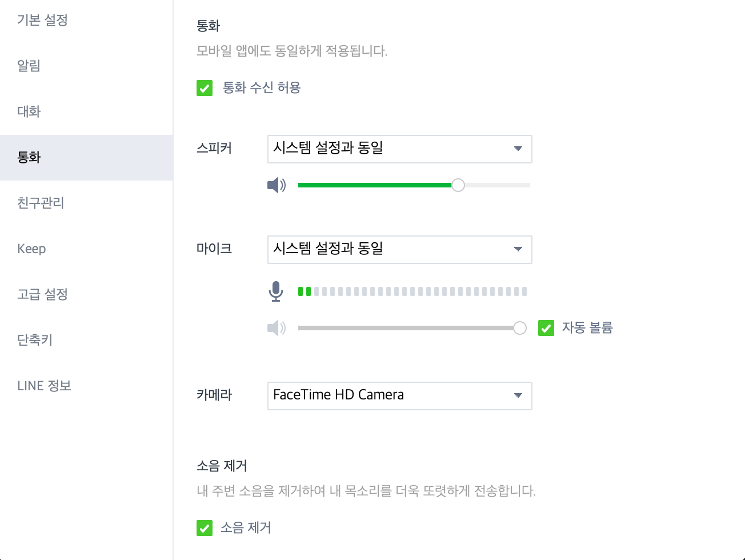Click the microphone volume slider knob
Image resolution: width=745 pixels, height=560 pixels.
[520, 328]
